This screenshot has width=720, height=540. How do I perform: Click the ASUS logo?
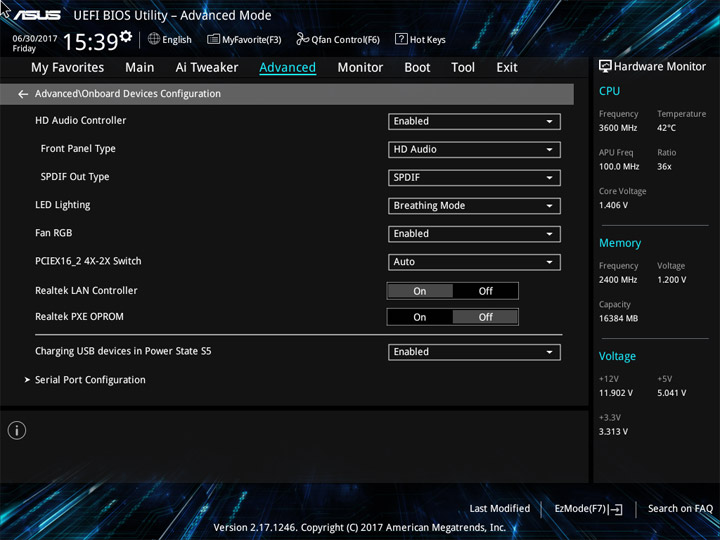click(37, 15)
